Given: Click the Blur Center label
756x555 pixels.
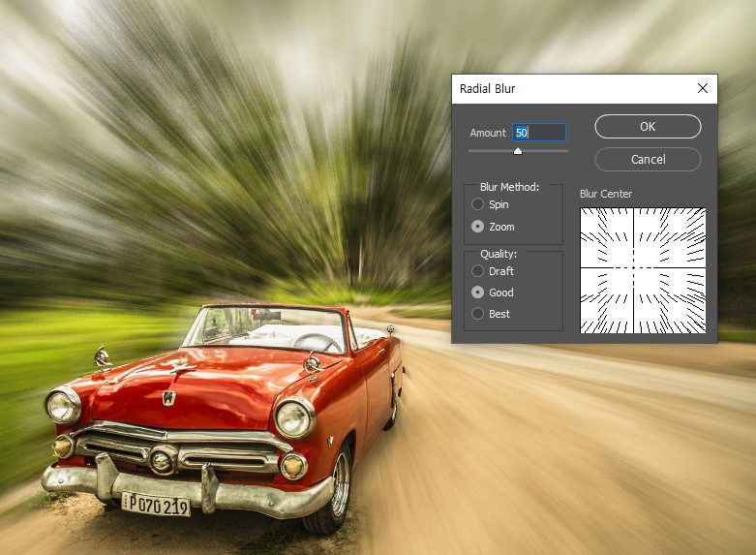Looking at the screenshot, I should (606, 194).
